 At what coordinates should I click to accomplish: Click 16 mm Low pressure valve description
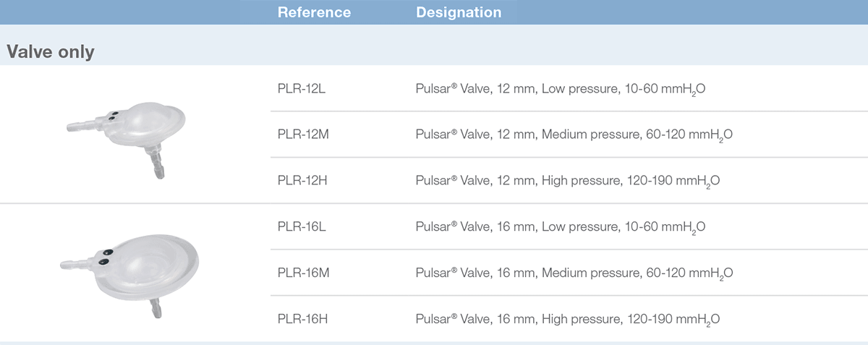point(561,227)
